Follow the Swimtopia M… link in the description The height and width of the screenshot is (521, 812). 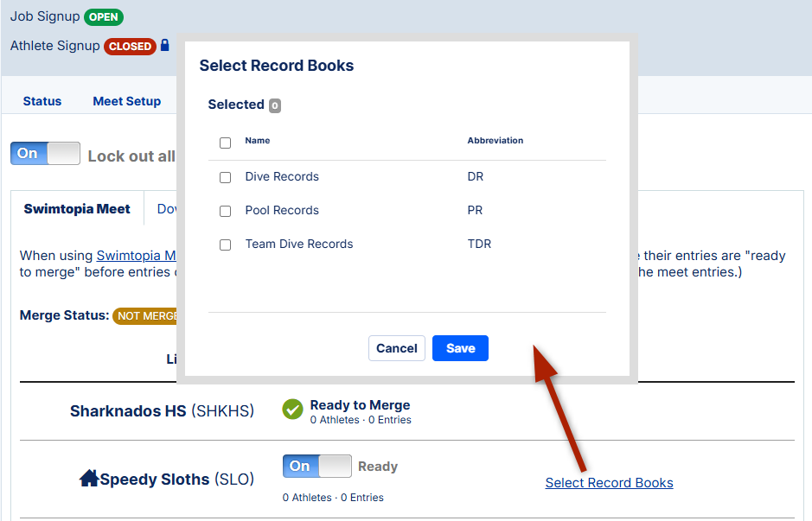136,256
